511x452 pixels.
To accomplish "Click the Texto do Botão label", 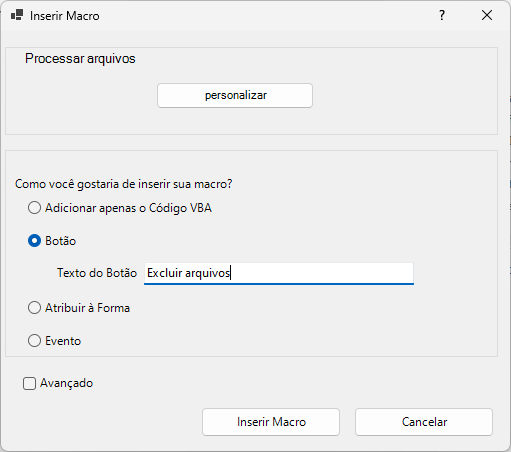I will pos(97,273).
